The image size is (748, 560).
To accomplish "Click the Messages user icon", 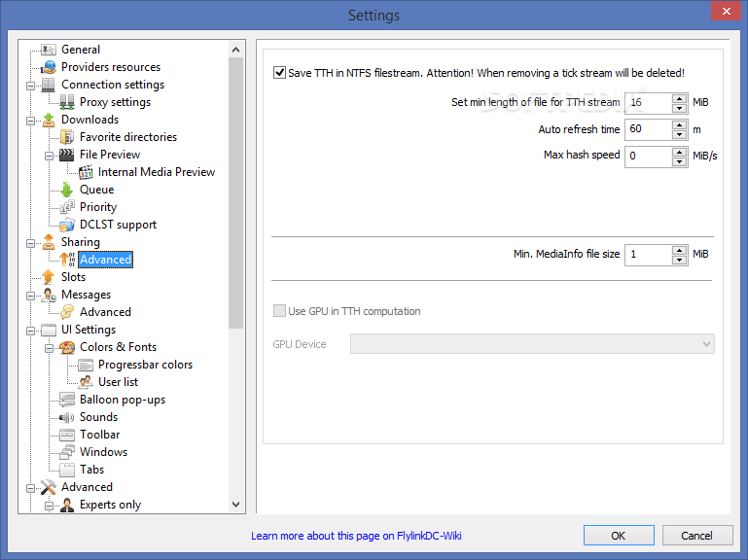I will click(49, 295).
